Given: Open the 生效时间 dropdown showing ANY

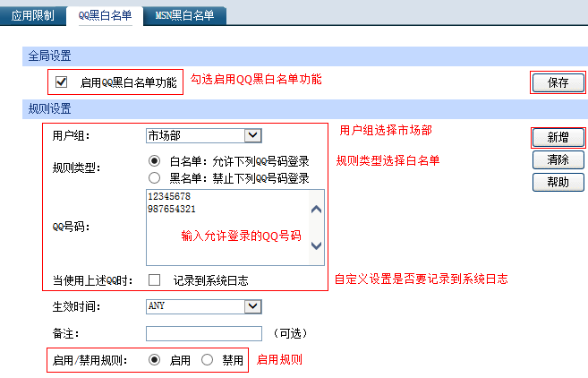Looking at the screenshot, I should point(204,306).
